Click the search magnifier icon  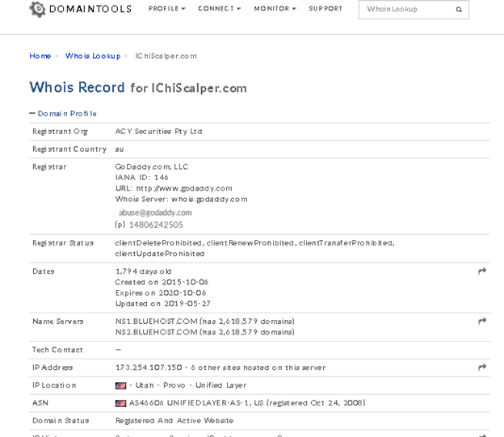pos(459,10)
